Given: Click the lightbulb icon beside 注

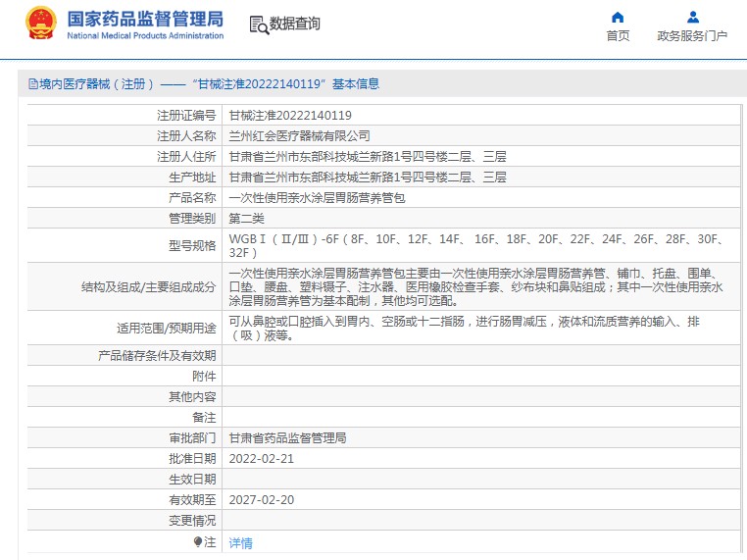Looking at the screenshot, I should pyautogui.click(x=198, y=542).
